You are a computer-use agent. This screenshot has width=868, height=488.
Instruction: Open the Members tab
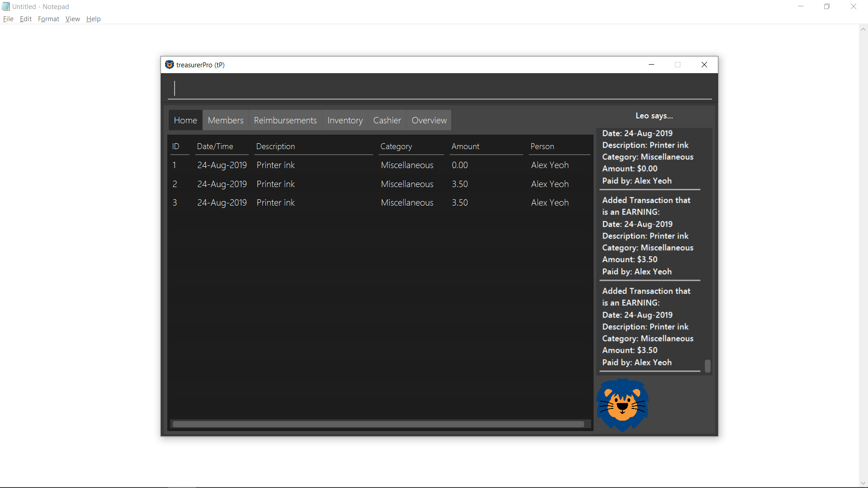[x=225, y=120]
